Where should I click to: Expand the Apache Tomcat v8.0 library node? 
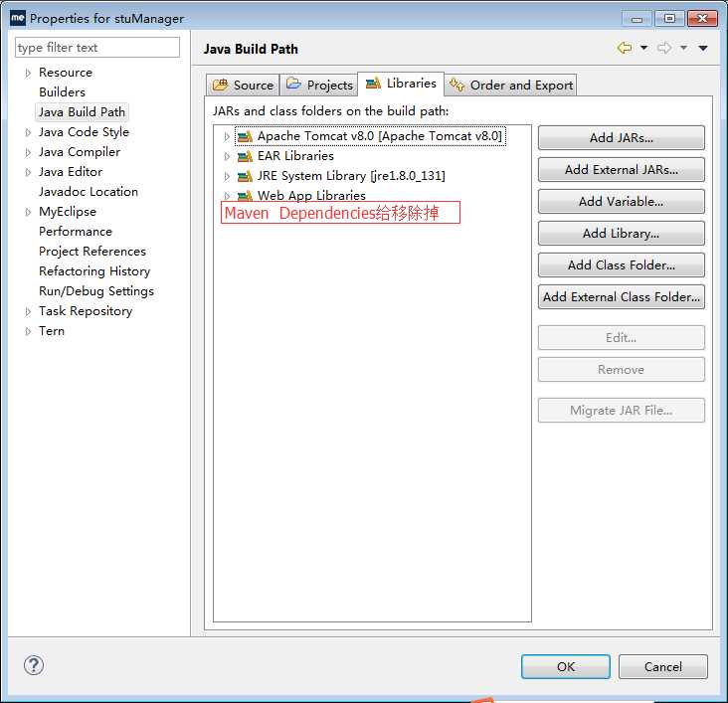click(x=227, y=136)
